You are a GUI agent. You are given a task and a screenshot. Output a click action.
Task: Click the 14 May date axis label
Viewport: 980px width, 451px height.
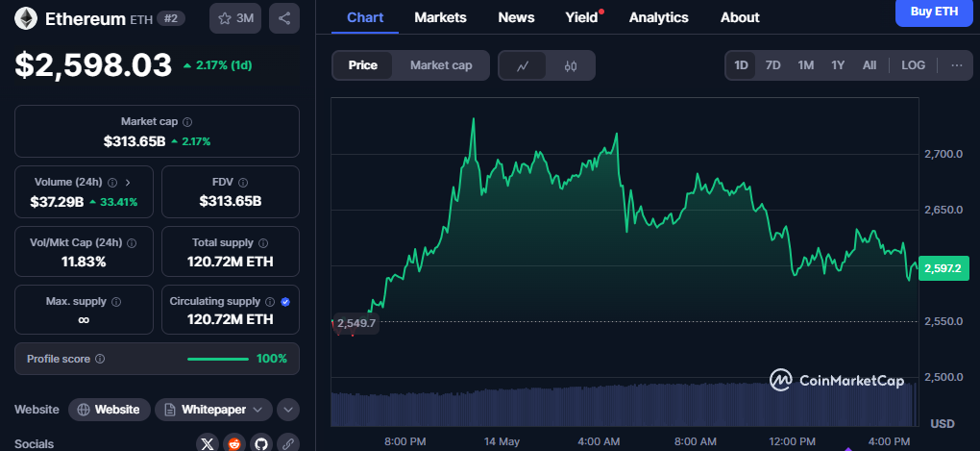coord(502,441)
